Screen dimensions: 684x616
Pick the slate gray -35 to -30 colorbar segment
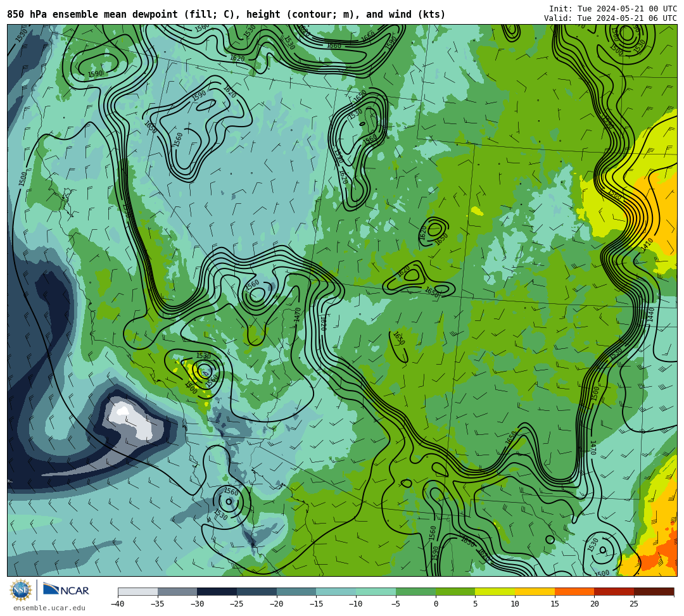[x=177, y=591]
